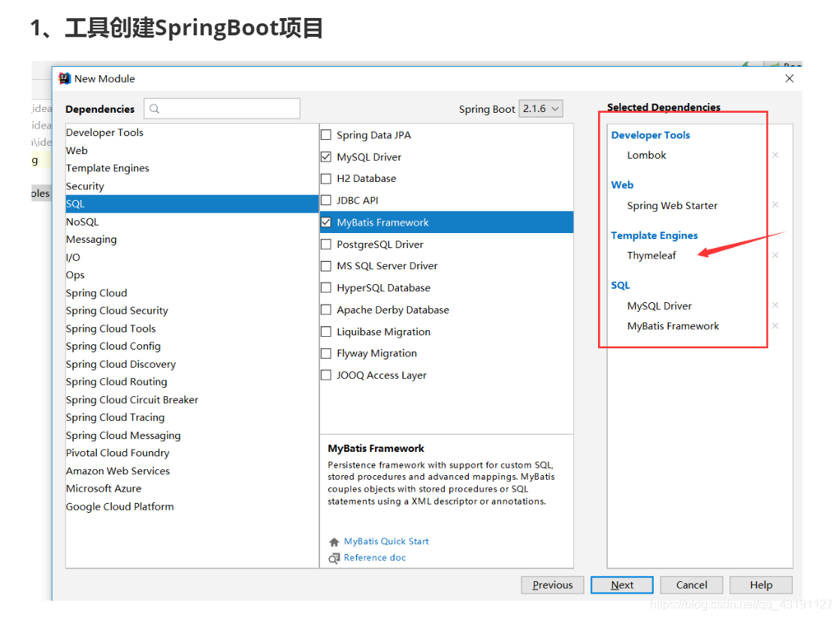
Task: Select the Spring Cloud Routing category
Action: (192, 382)
